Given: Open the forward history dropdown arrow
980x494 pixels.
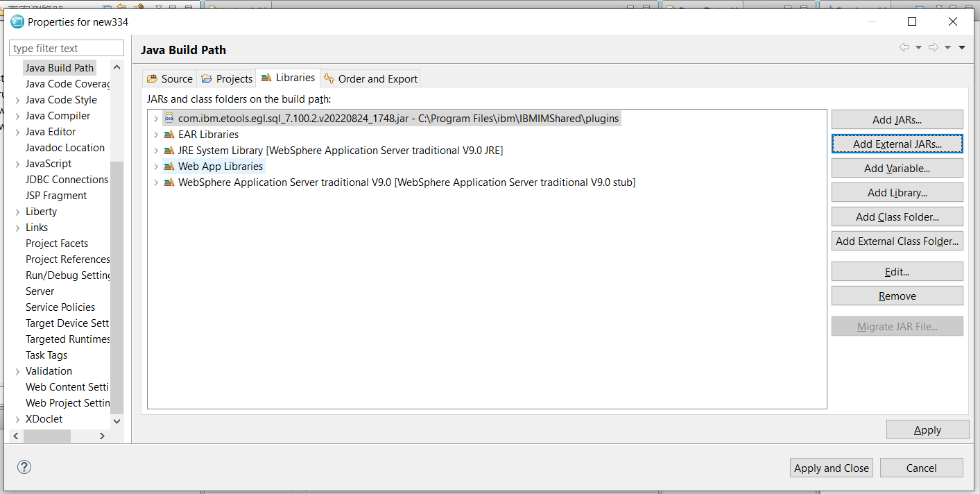Looking at the screenshot, I should [x=947, y=47].
